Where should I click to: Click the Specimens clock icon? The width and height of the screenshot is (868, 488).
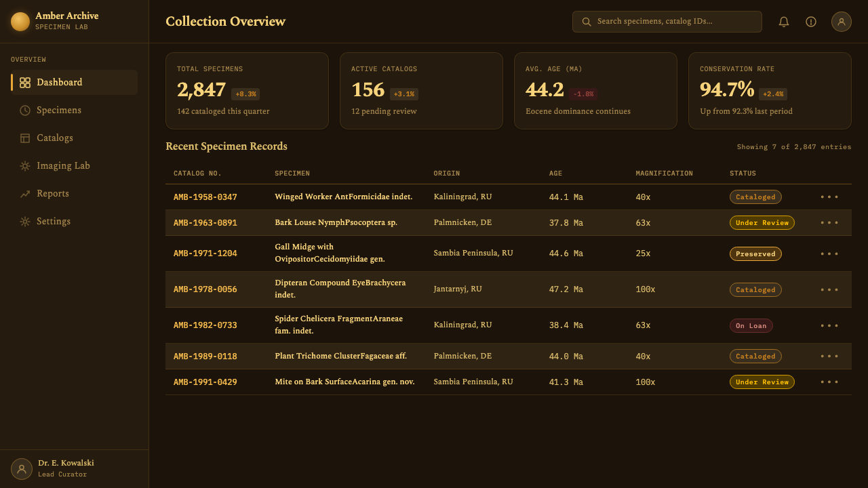(25, 110)
